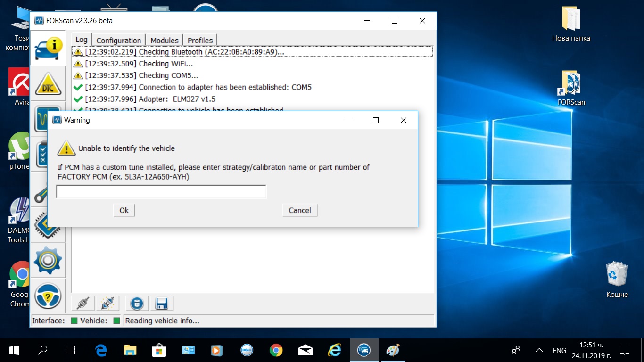Open the steering wheel Help section

48,296
